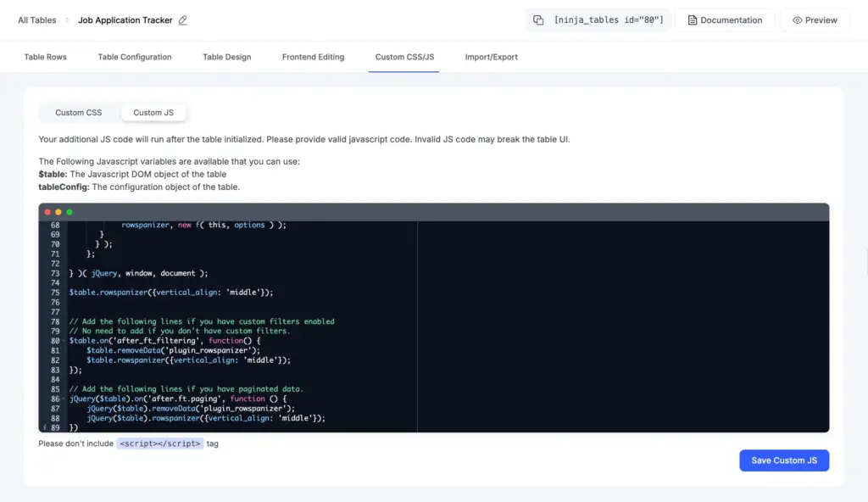The height and width of the screenshot is (502, 868).
Task: Go to All Tables breadcrumb
Action: [x=37, y=20]
